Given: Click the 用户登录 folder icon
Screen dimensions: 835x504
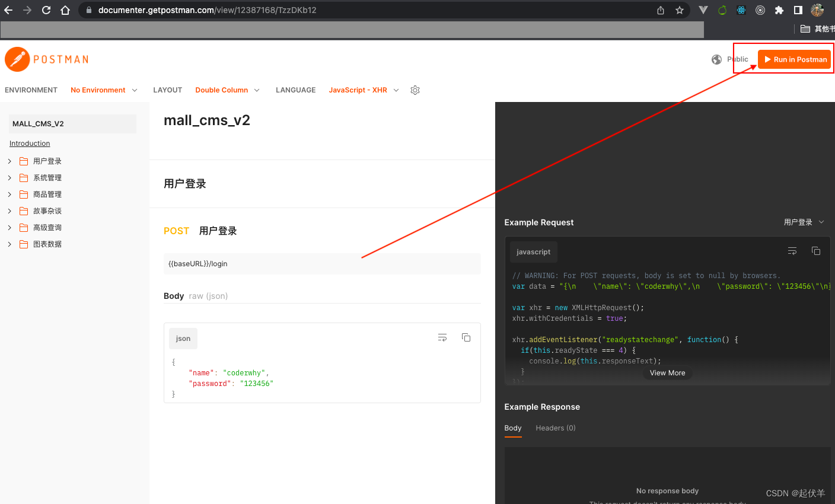Looking at the screenshot, I should [24, 161].
